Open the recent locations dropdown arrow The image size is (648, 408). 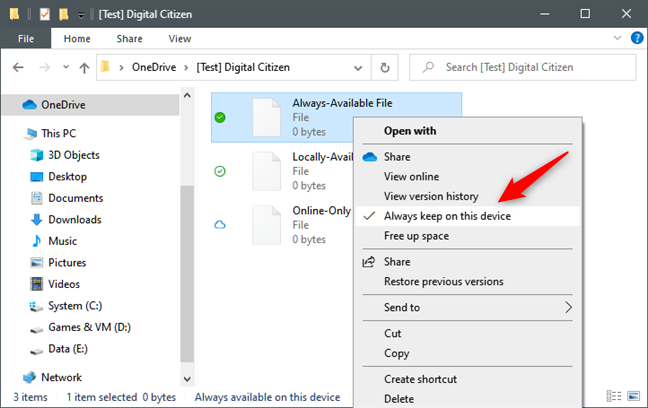point(66,67)
